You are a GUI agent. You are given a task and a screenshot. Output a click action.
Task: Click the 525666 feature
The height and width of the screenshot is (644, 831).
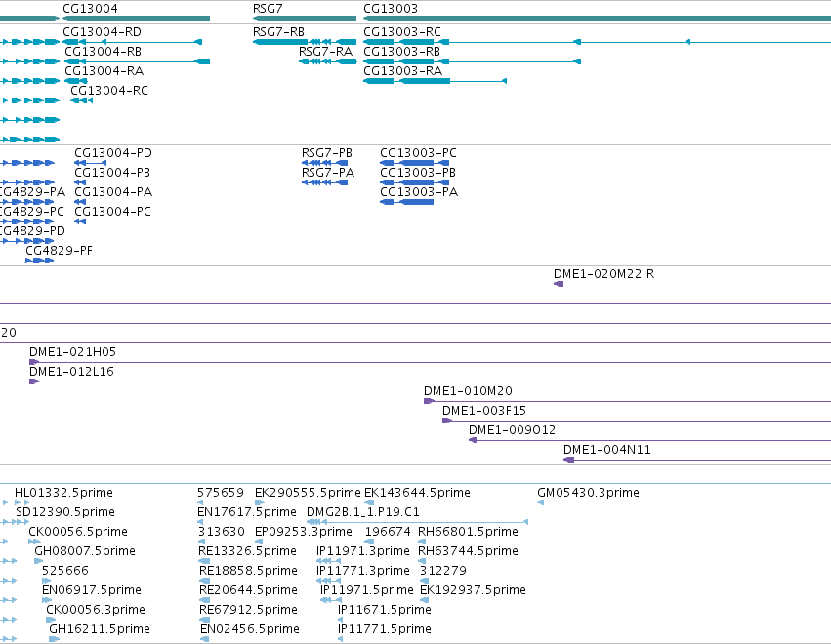(46, 581)
